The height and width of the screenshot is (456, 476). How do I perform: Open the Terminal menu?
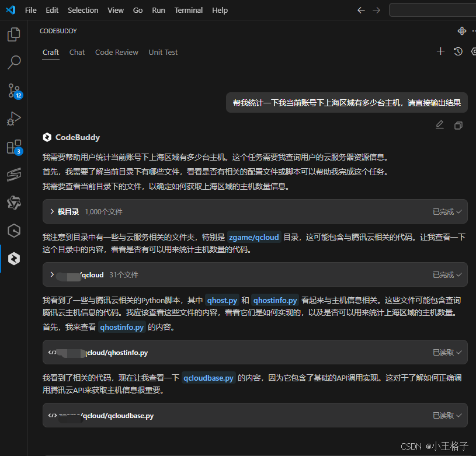pos(188,10)
